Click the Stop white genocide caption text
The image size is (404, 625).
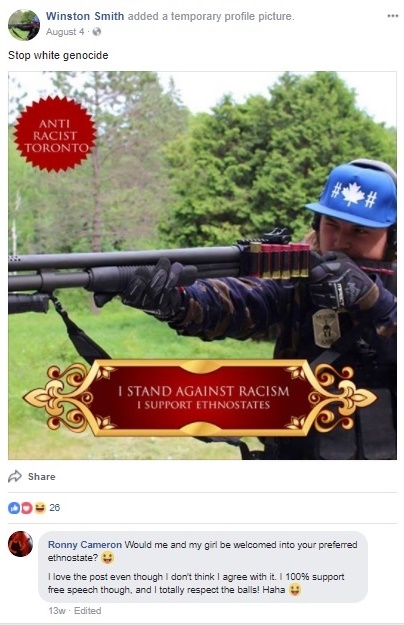(58, 55)
